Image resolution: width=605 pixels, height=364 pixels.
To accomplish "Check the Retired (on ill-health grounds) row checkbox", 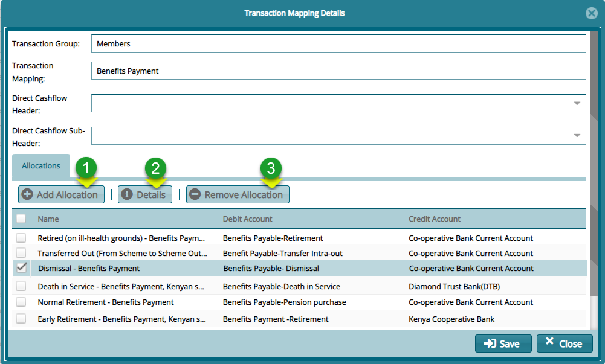I will pyautogui.click(x=21, y=238).
